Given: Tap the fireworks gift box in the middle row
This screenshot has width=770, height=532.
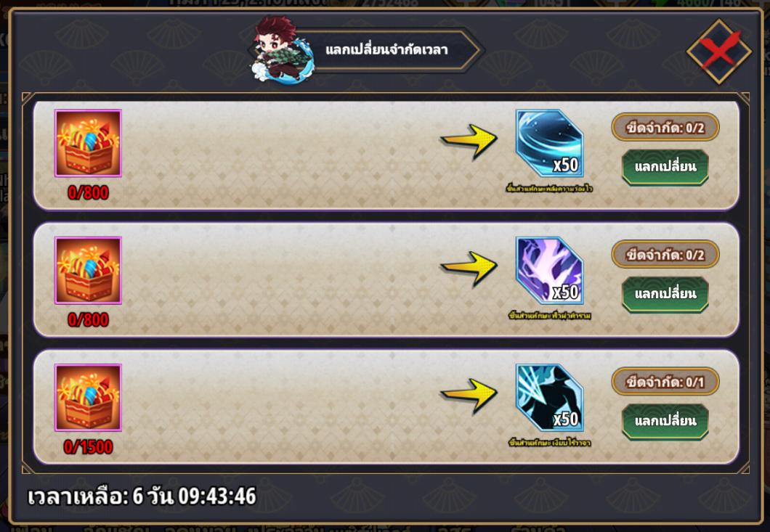Looking at the screenshot, I should point(88,271).
